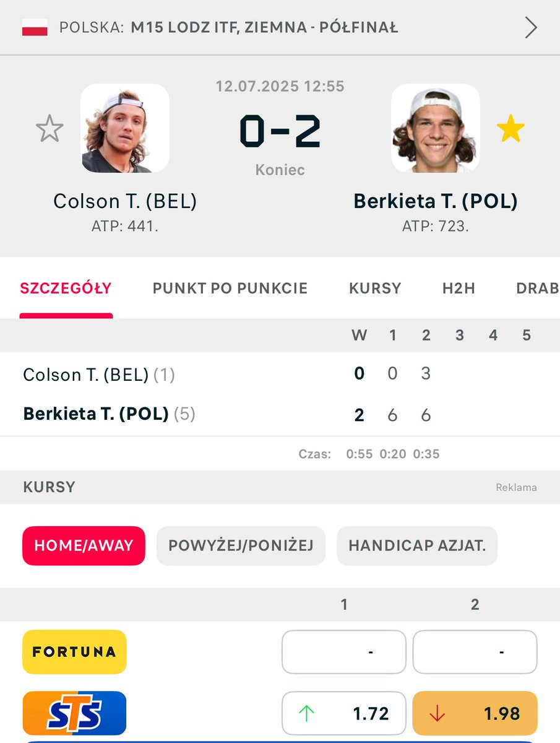
Task: Remove Berkieta T. from favorites star
Action: 510,129
